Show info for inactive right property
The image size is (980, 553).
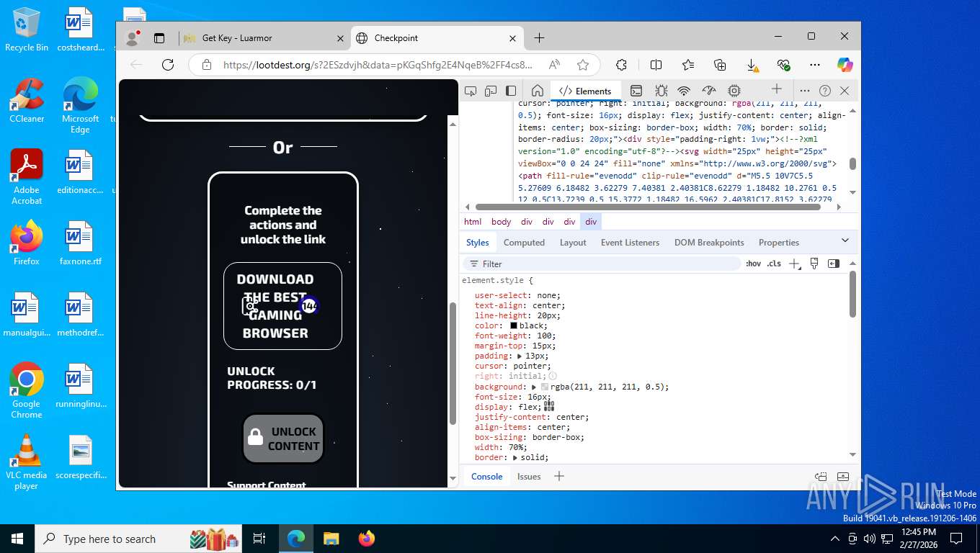pos(553,376)
